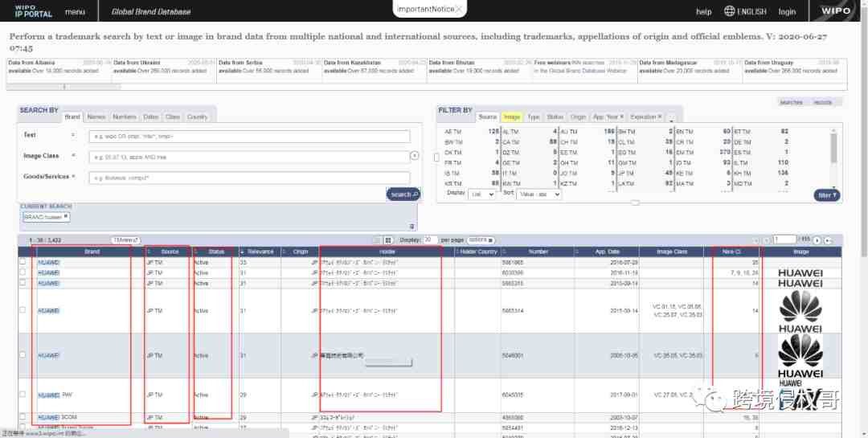Close the importantNotice popup

(x=458, y=9)
